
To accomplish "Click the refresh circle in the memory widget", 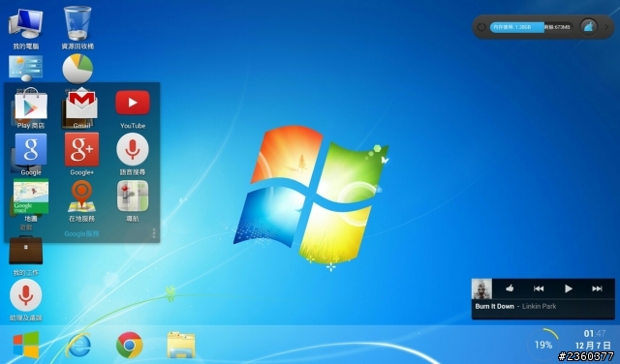I will [x=481, y=27].
